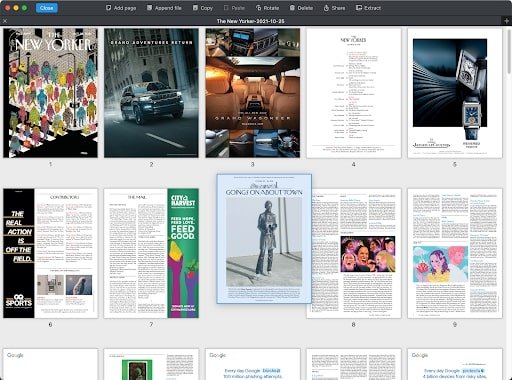Select first Google ad page in third row

point(50,364)
